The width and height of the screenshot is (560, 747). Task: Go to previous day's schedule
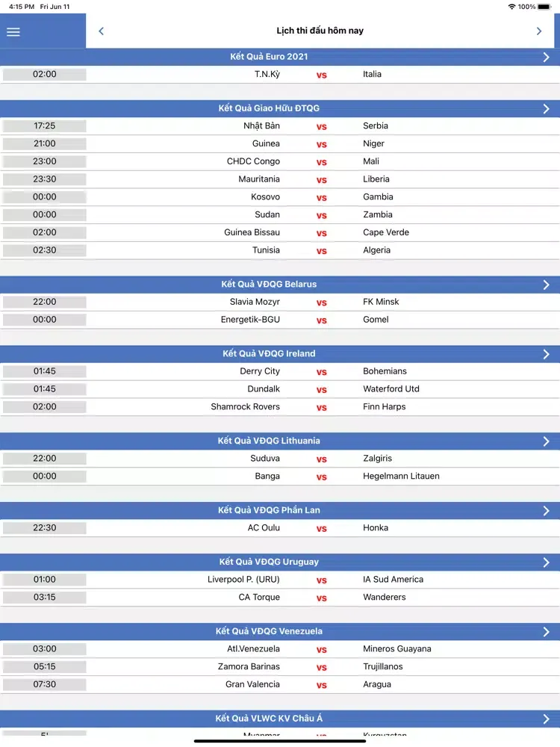pos(102,31)
